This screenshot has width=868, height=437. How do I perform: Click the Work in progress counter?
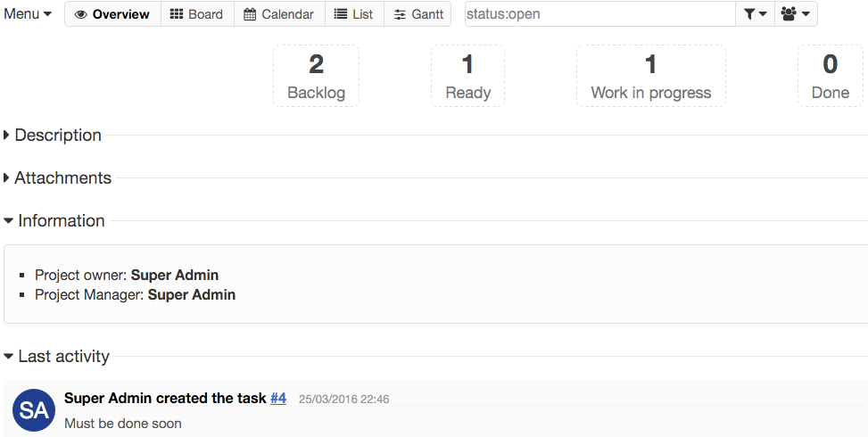650,76
